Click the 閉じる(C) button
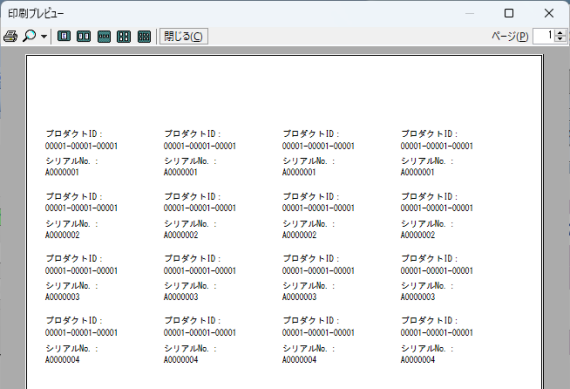Screen dimensions: 570x389 (184, 36)
